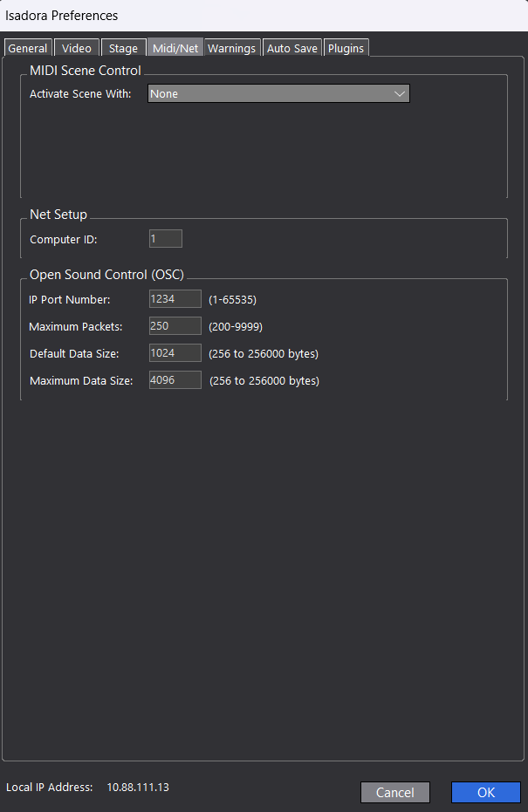Click the Default Data Size field
This screenshot has width=528, height=812.
click(175, 353)
